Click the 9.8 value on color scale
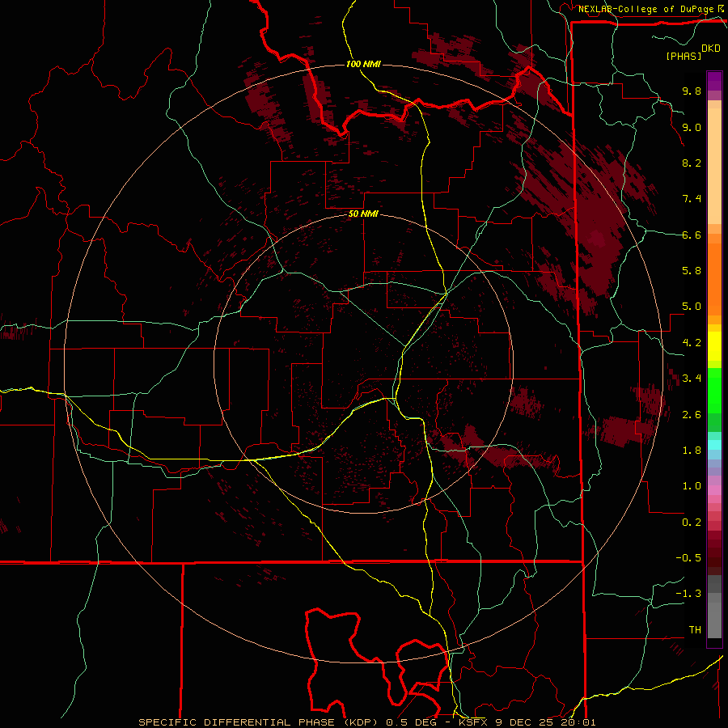The image size is (728, 728). click(x=692, y=91)
